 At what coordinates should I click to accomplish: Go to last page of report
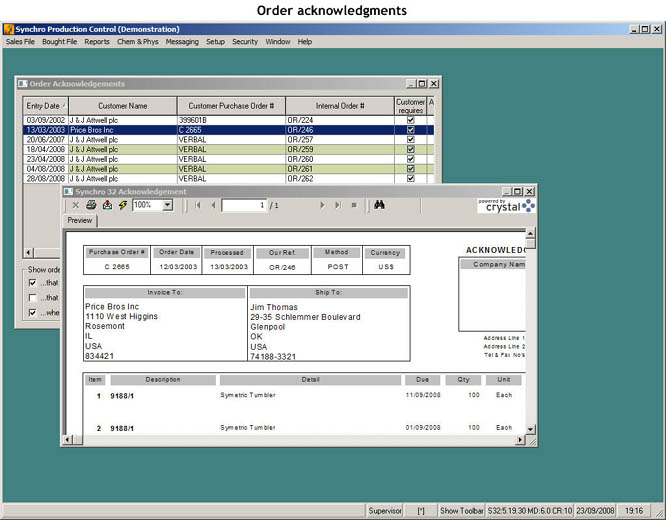[338, 205]
